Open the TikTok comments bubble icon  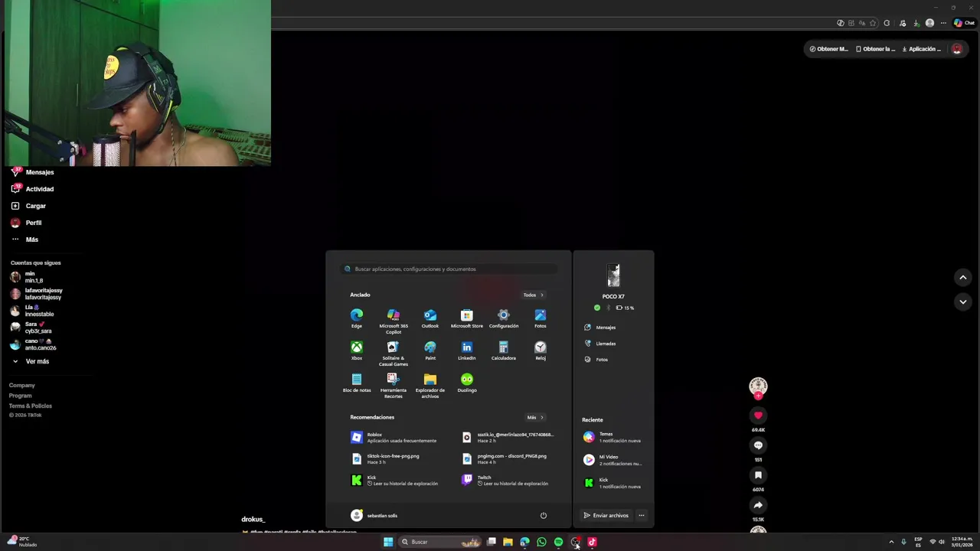coord(758,445)
